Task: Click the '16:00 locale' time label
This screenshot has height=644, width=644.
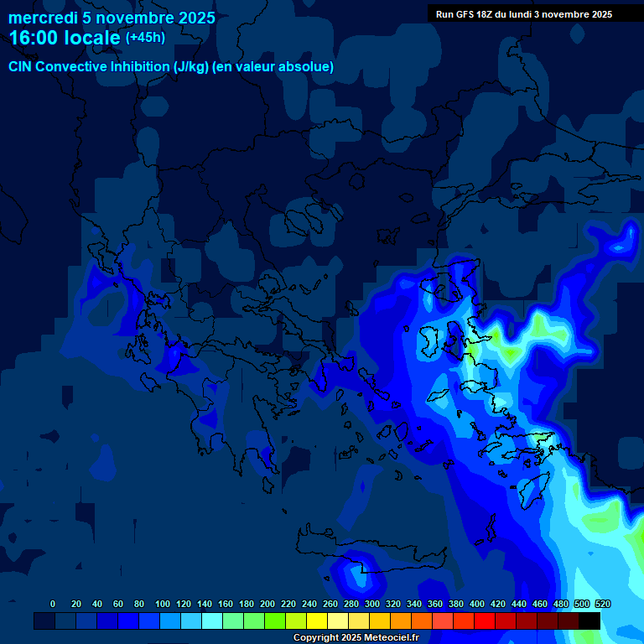Action: pyautogui.click(x=65, y=38)
